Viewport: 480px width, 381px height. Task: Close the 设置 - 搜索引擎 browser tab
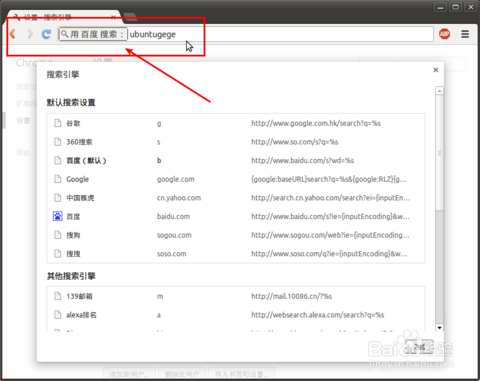(113, 17)
